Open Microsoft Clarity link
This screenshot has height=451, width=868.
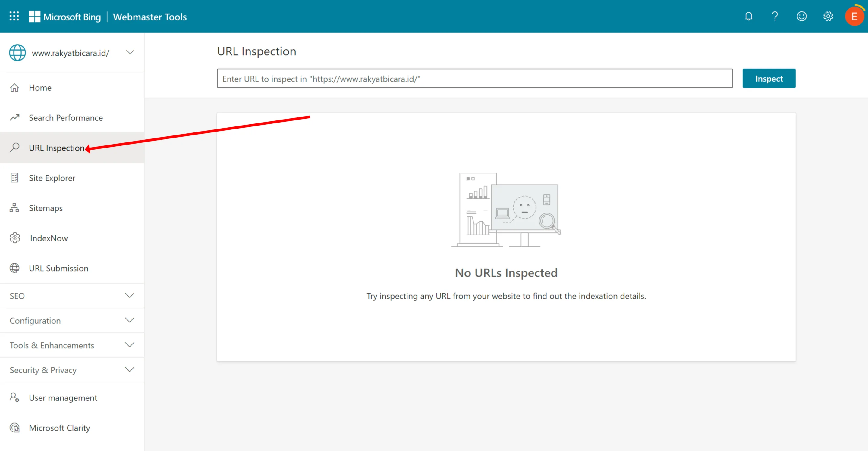pyautogui.click(x=72, y=428)
